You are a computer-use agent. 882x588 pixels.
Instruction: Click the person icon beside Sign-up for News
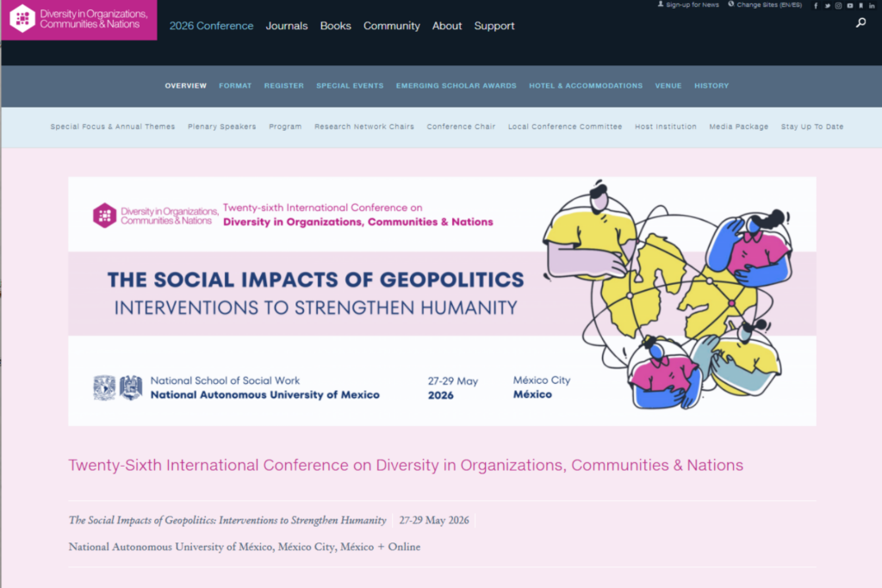(660, 4)
